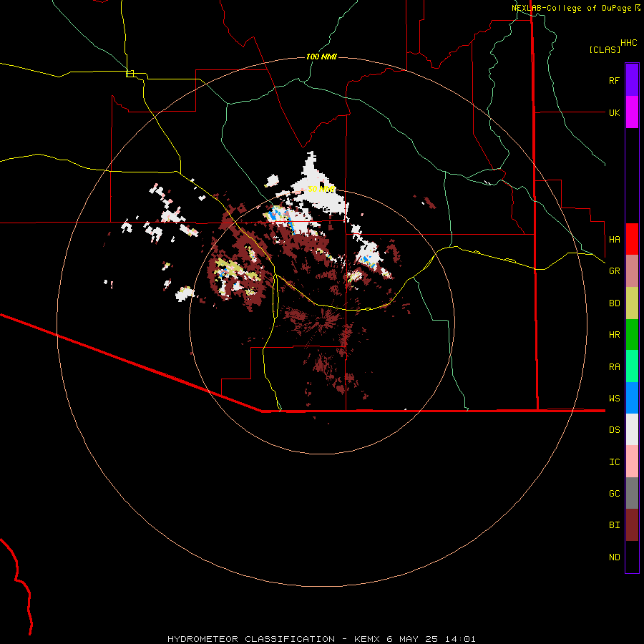Click the HA red legend swatch

coord(632,239)
